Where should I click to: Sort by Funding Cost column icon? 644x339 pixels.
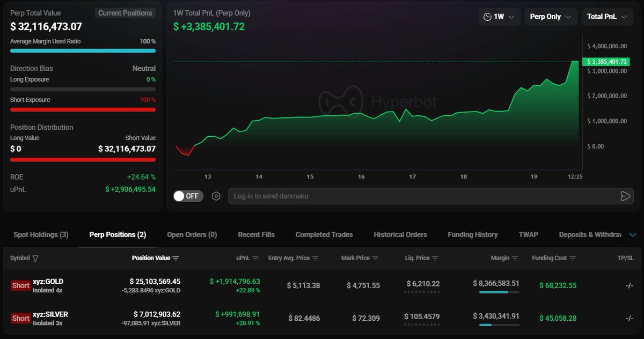click(x=573, y=259)
